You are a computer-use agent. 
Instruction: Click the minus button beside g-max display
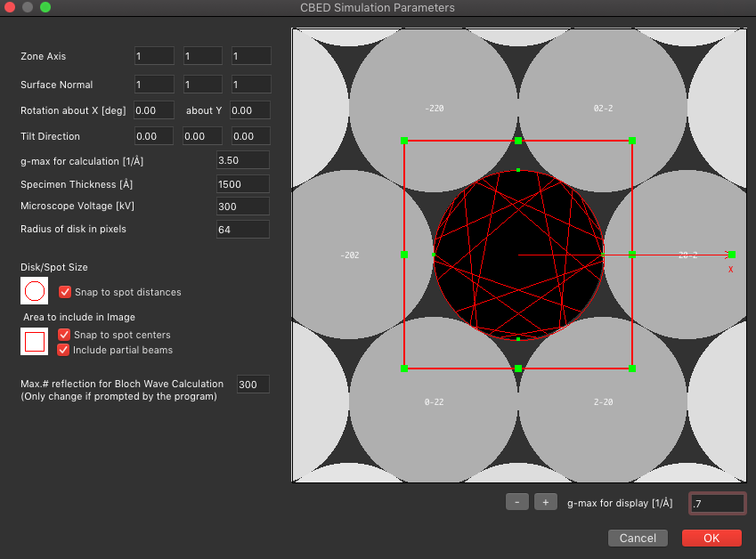click(516, 502)
